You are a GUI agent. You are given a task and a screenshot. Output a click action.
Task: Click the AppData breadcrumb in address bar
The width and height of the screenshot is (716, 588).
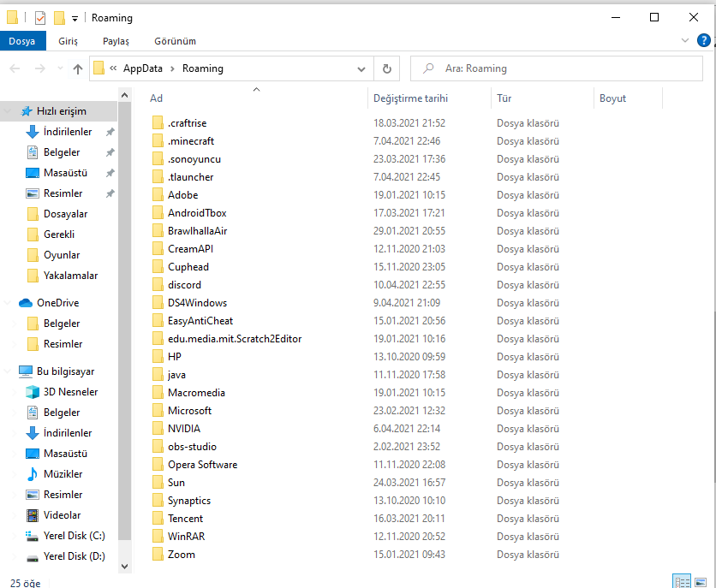point(142,68)
